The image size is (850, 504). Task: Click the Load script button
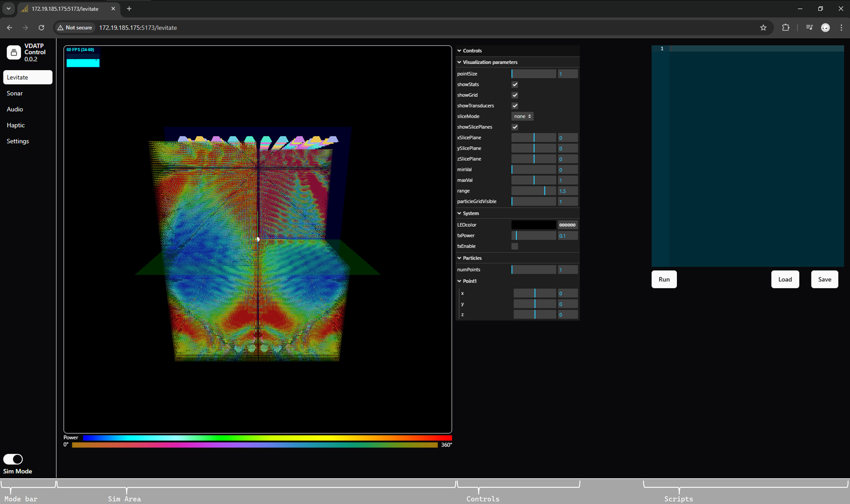[x=785, y=279]
